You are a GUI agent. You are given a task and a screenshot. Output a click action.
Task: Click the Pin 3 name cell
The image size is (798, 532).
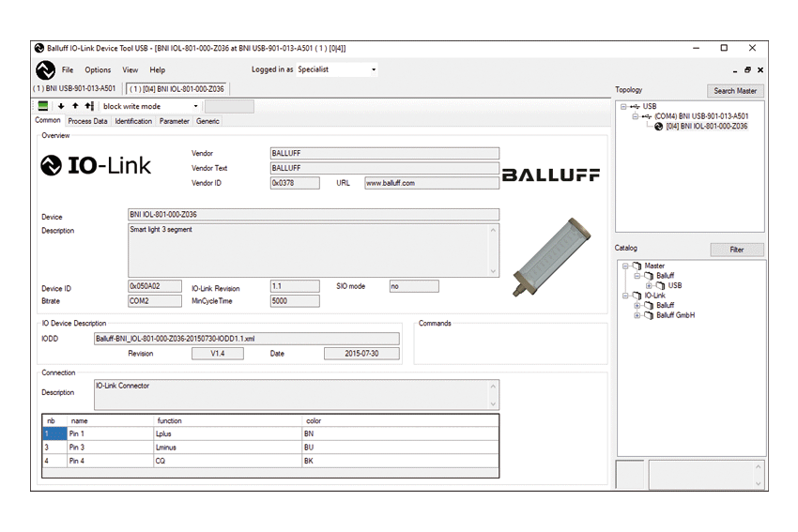111,448
